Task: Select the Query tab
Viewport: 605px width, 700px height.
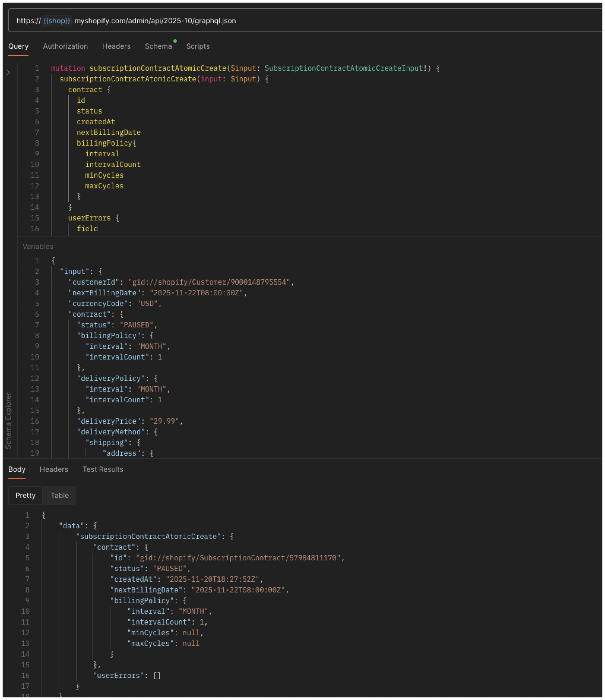Action: (x=18, y=46)
